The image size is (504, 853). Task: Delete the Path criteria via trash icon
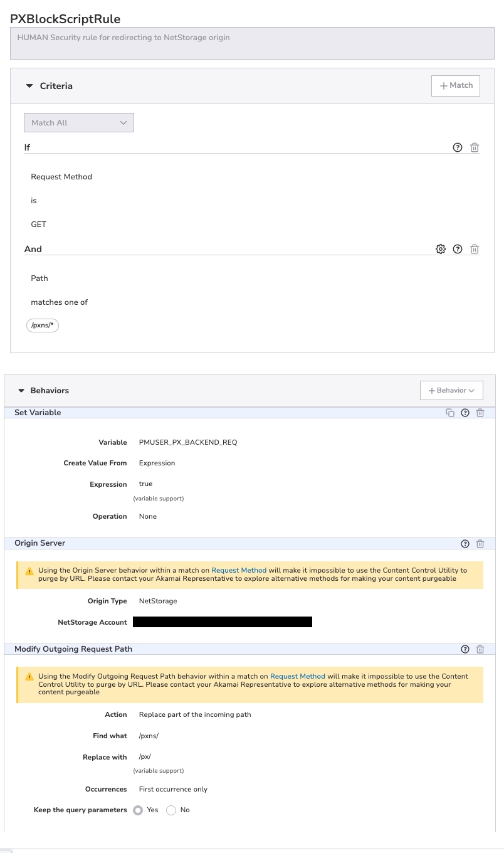475,249
